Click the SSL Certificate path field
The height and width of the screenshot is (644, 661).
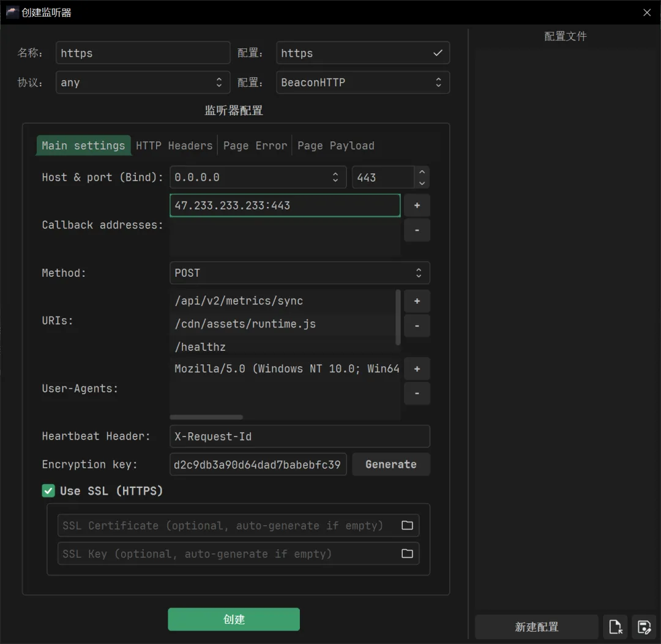[x=238, y=525]
